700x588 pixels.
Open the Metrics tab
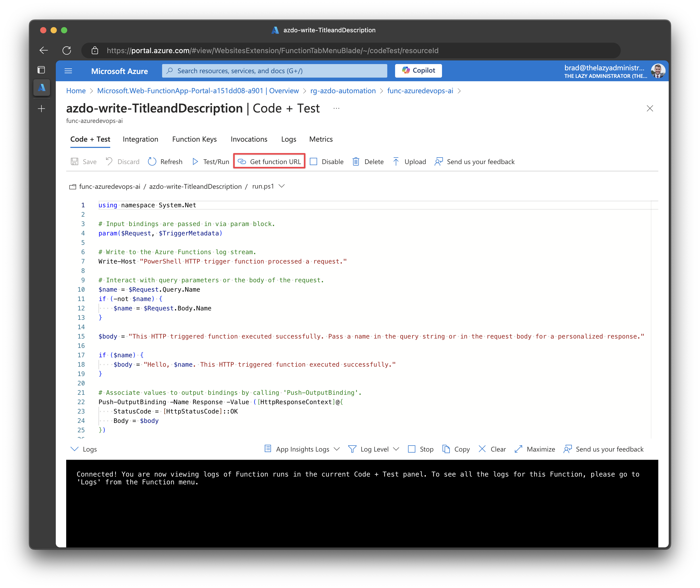[x=321, y=139]
